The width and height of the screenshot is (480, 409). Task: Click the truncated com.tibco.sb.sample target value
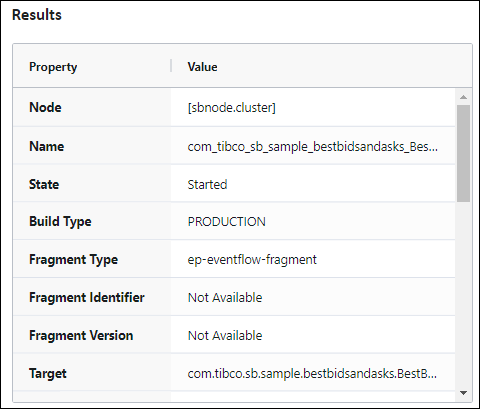point(312,374)
